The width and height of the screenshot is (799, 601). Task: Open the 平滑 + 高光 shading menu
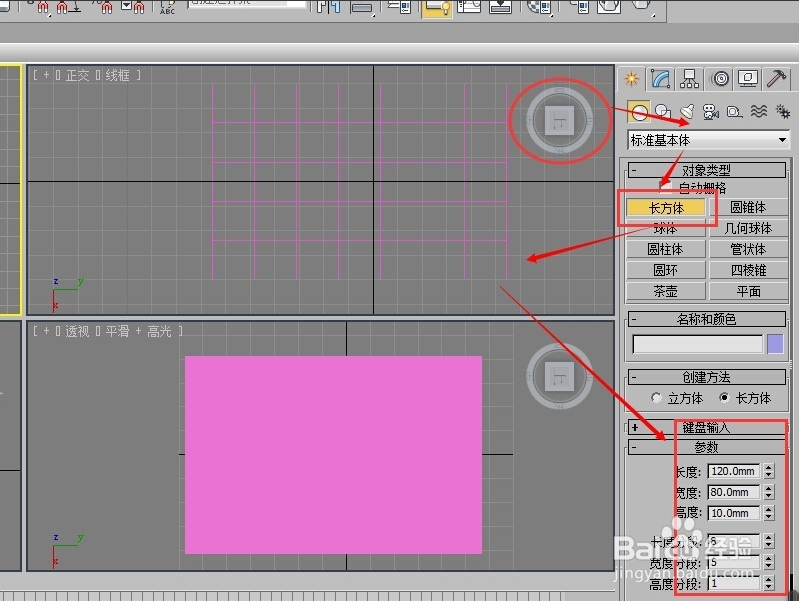(x=138, y=331)
